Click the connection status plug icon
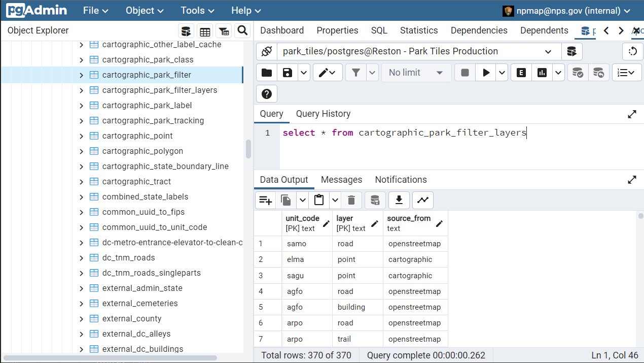The height and width of the screenshot is (363, 644). pyautogui.click(x=267, y=51)
